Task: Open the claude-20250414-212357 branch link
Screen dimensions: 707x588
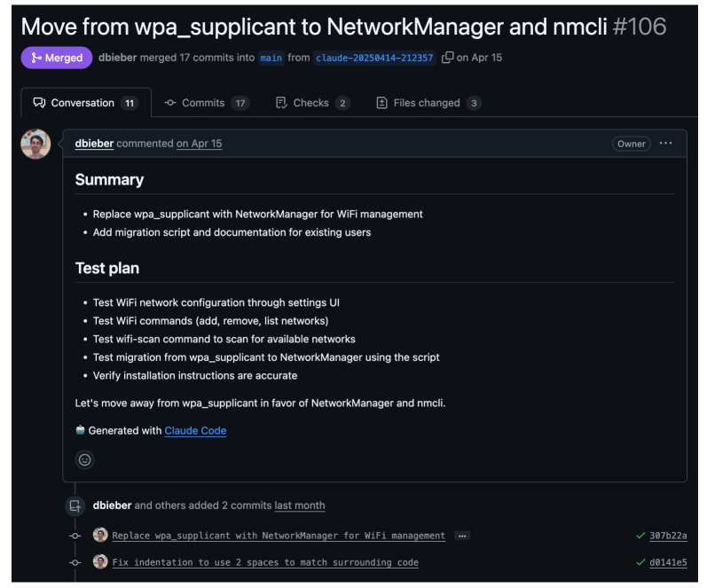Action: 374,59
